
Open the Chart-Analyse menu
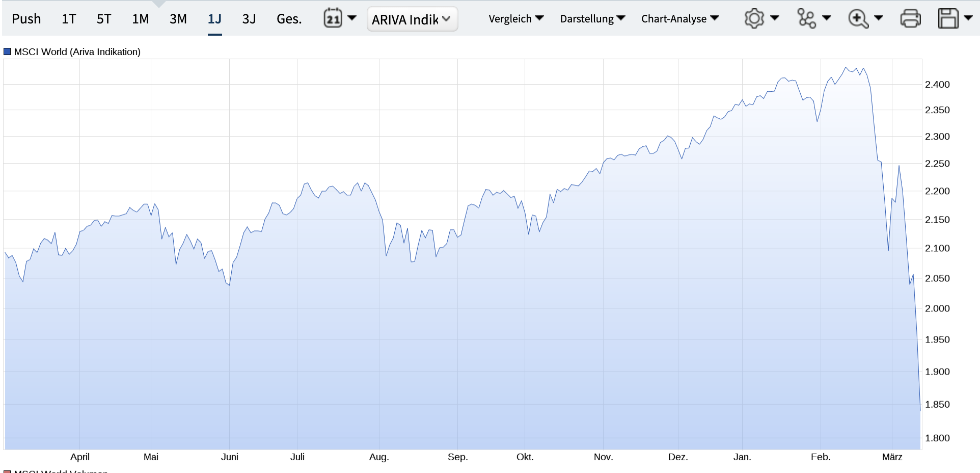(x=679, y=19)
